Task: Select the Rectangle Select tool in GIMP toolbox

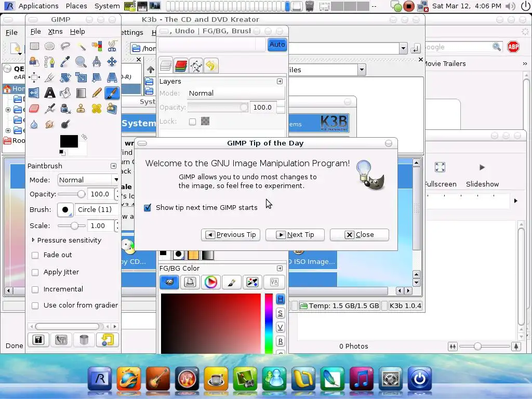Action: (34, 46)
